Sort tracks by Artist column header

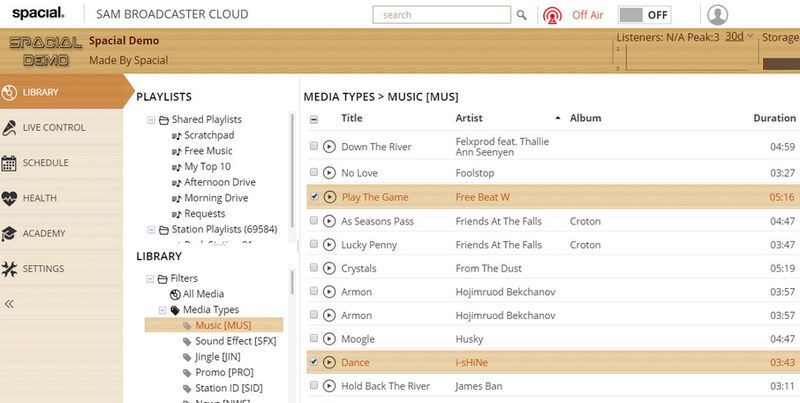pyautogui.click(x=469, y=118)
